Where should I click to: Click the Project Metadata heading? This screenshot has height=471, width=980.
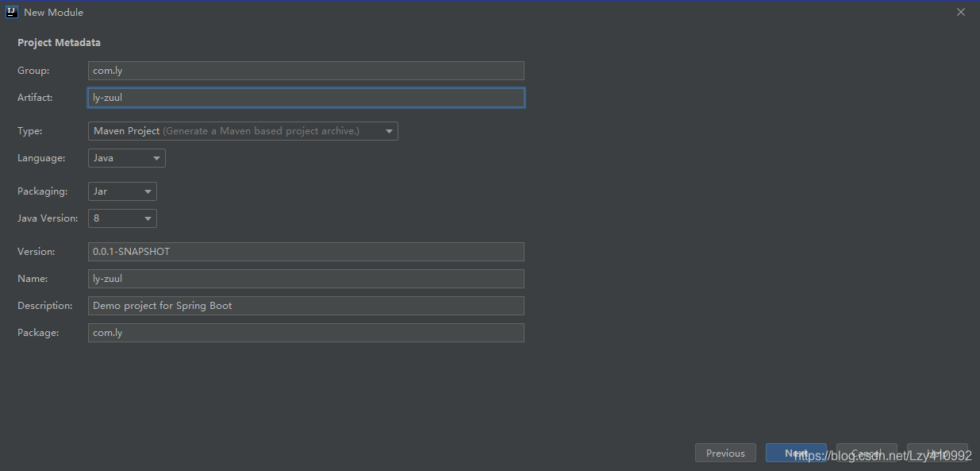60,43
